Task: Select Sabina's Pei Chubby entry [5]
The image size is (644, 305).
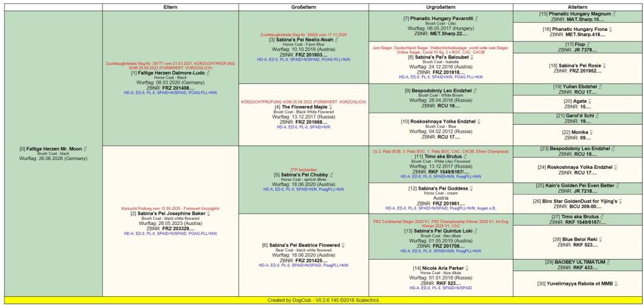Action: coord(303,175)
